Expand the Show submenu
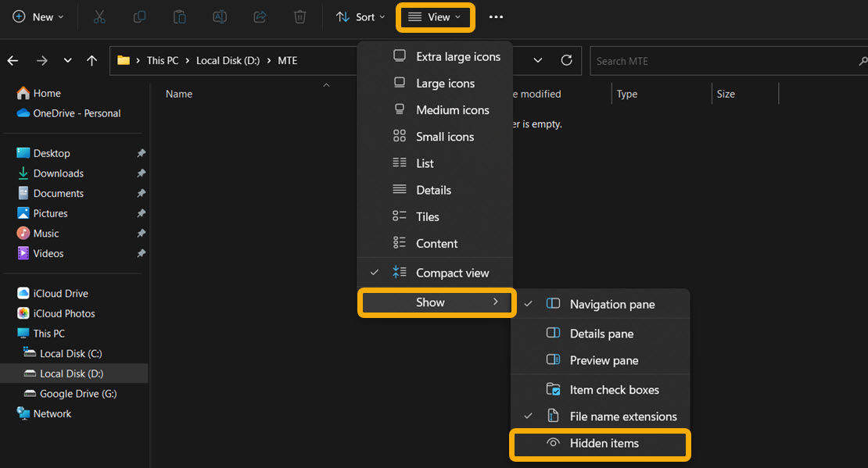Viewport: 868px width, 468px height. 436,302
